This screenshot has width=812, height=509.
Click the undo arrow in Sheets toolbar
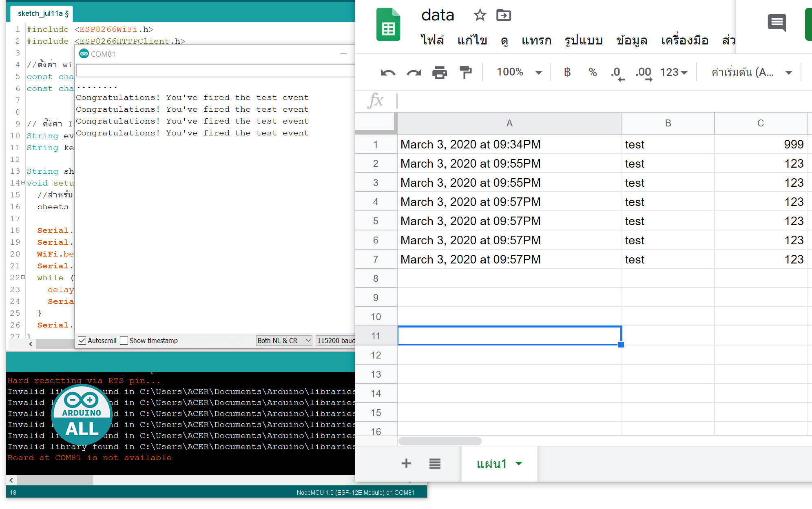[388, 73]
